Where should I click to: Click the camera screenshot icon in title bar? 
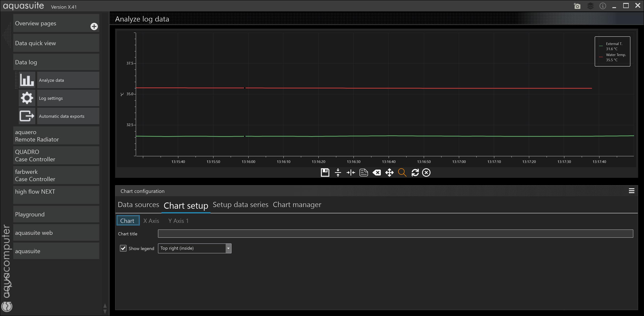(x=577, y=6)
